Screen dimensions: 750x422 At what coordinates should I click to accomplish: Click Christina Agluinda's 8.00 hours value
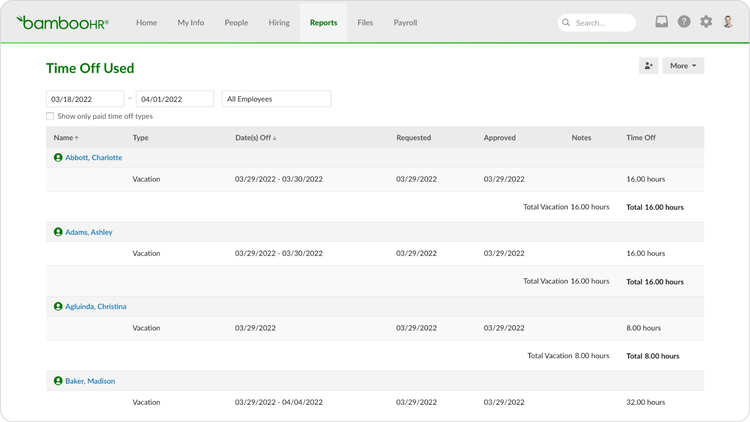click(644, 328)
